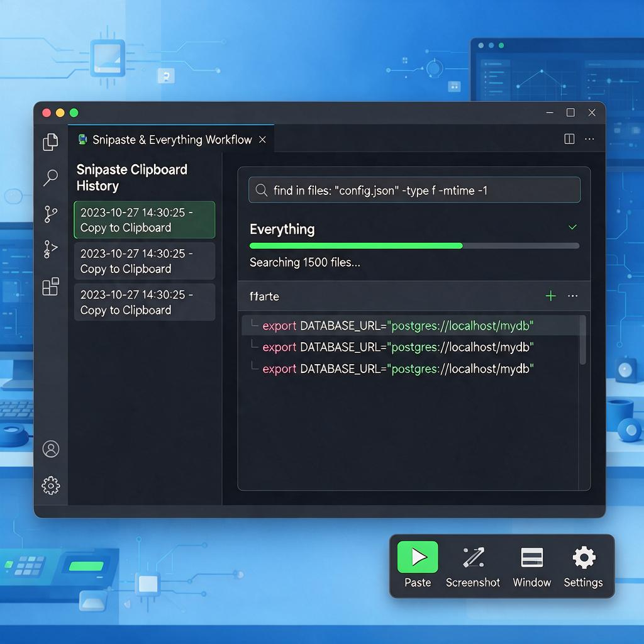Screen dimensions: 644x644
Task: Open the editor More Actions ellipsis
Action: coord(589,139)
